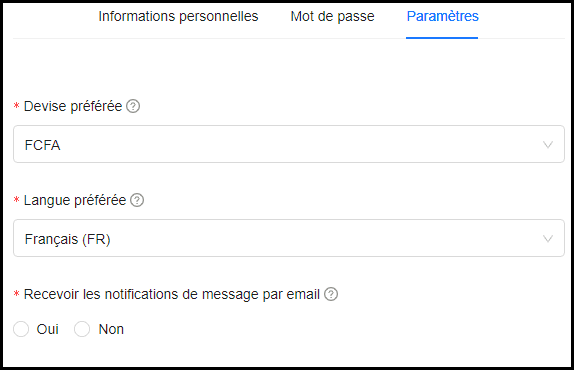Viewport: 574px width, 370px height.
Task: Click red asterisk beside Recevoir les notifications
Action: point(16,294)
